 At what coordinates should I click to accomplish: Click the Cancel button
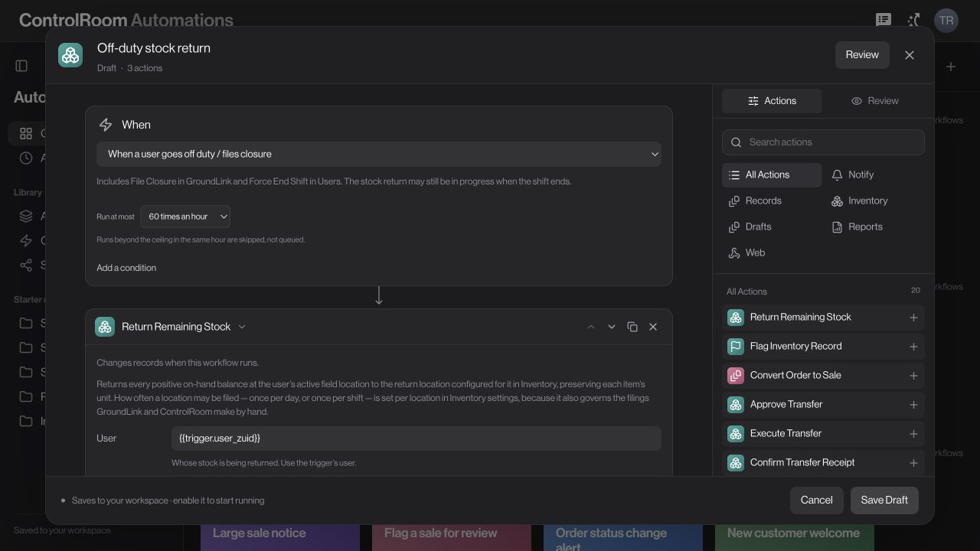point(817,500)
